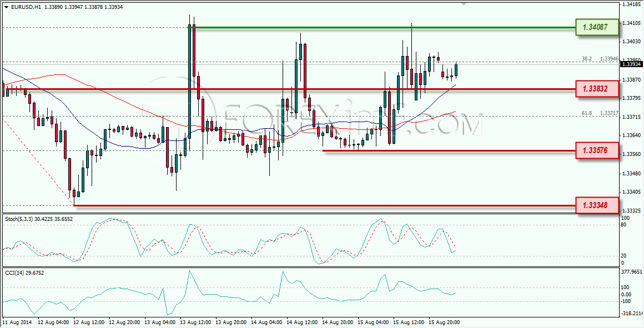Viewport: 644px width, 328px height.
Task: Click the 1.33560 price axis value
Action: pyautogui.click(x=632, y=154)
